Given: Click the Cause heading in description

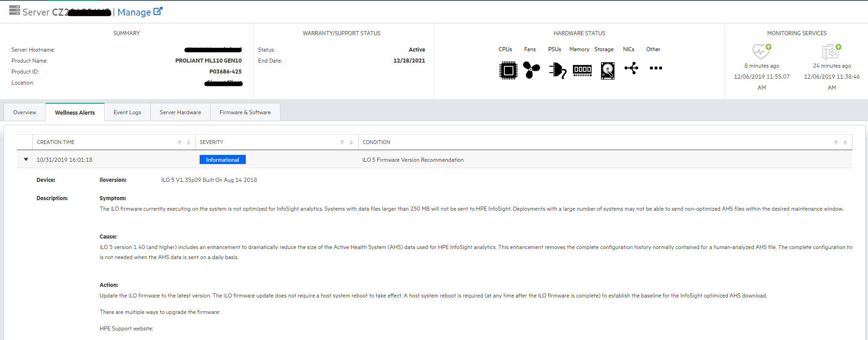Looking at the screenshot, I should [x=108, y=237].
